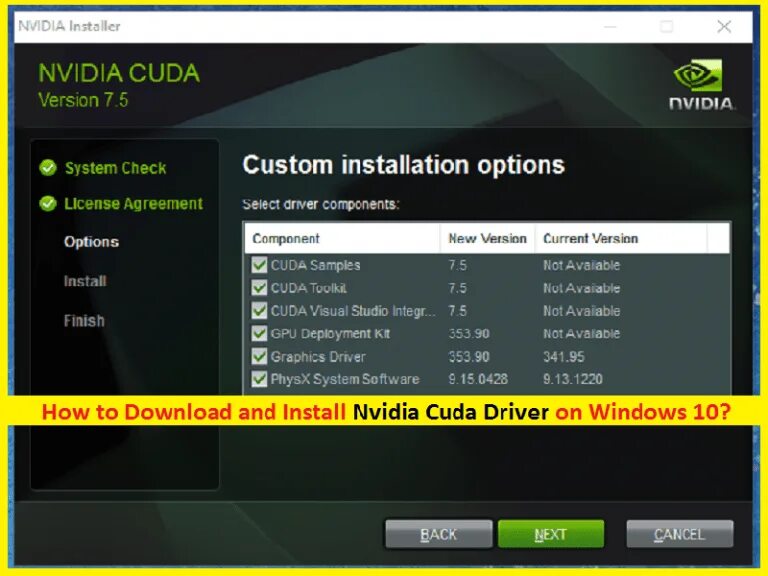
Task: Click the CUDA Visual Studio Integr... row label
Action: point(353,311)
